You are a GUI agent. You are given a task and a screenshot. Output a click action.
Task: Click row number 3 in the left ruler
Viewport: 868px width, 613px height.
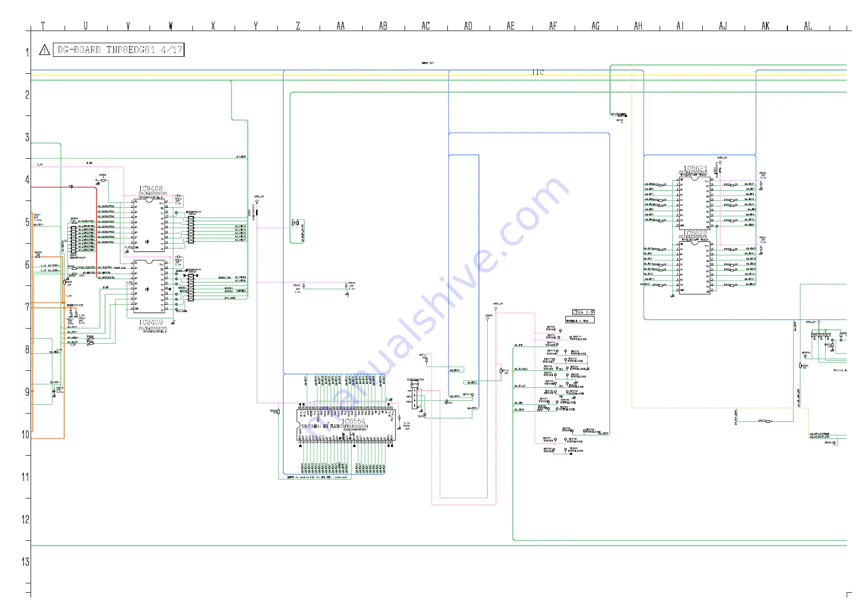coord(27,137)
